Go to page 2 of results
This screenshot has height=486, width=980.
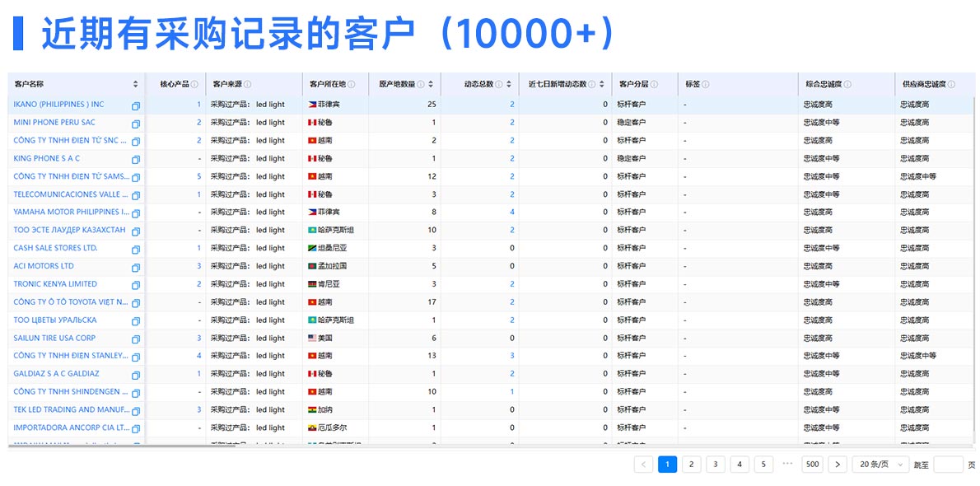point(692,465)
